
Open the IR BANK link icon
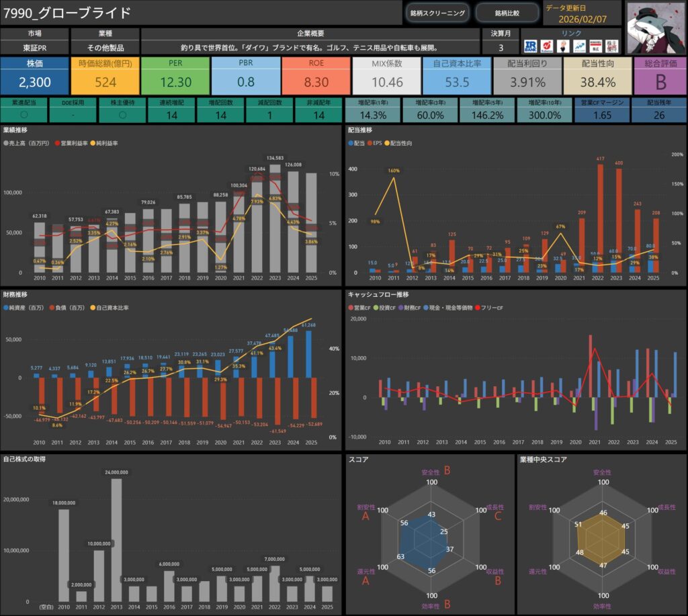531,46
